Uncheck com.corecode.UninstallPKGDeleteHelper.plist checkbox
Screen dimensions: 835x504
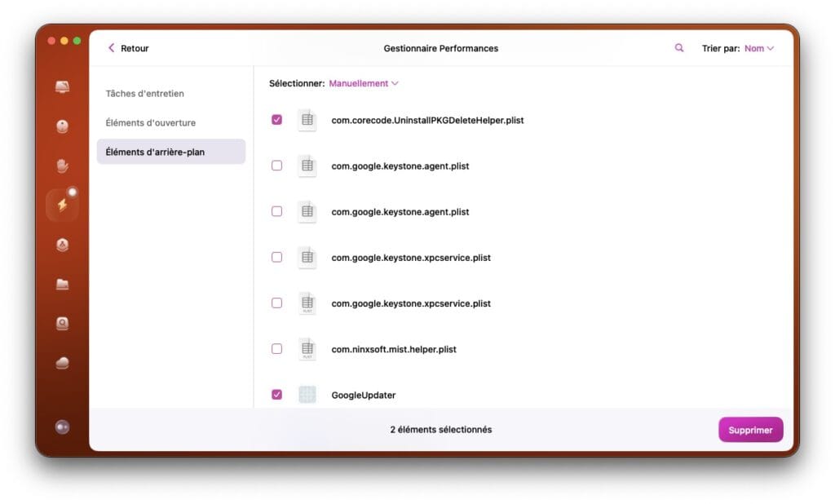tap(277, 120)
